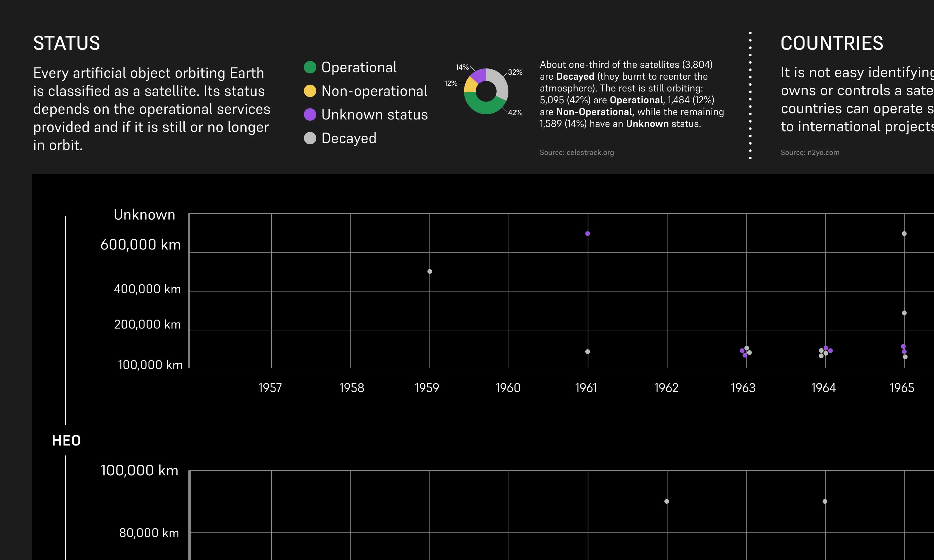934x560 pixels.
Task: Click the 600,000 km axis label
Action: (x=140, y=245)
